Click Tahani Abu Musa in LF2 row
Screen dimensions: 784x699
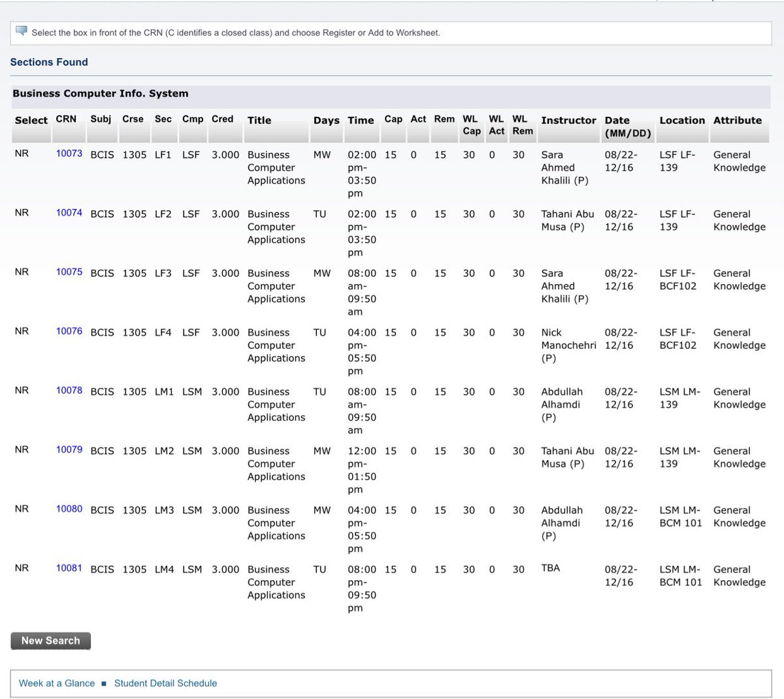[x=568, y=220]
